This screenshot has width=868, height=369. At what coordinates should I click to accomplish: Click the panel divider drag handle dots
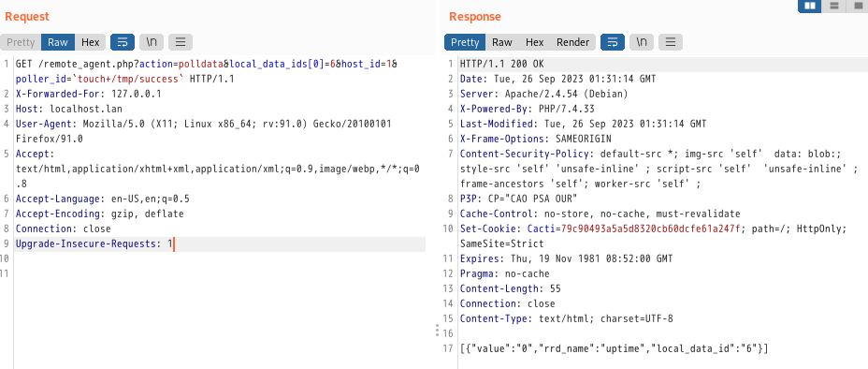438,331
